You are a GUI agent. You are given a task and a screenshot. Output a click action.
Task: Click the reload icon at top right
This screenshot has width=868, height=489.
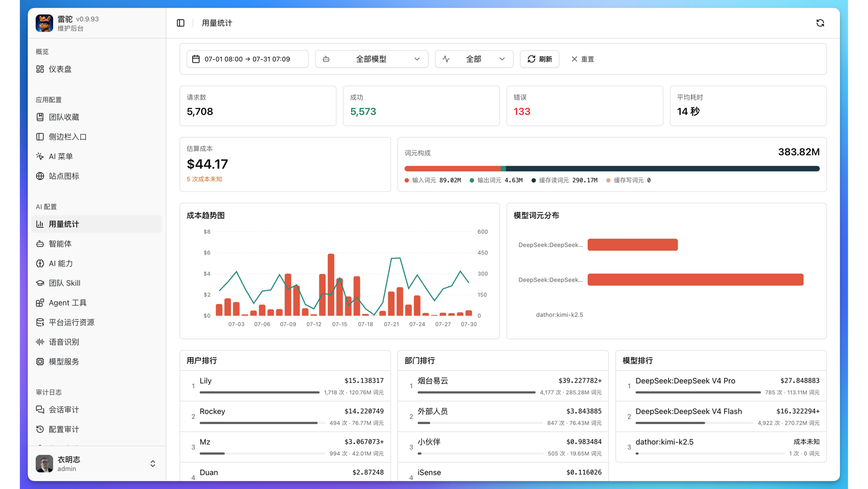[x=820, y=23]
